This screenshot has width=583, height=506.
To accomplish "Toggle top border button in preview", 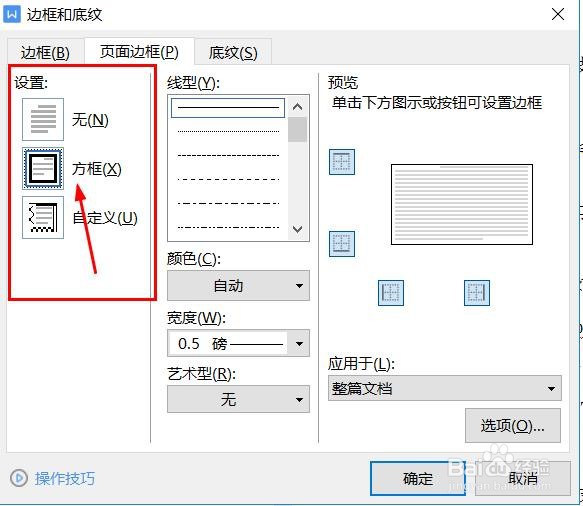I will [x=342, y=162].
